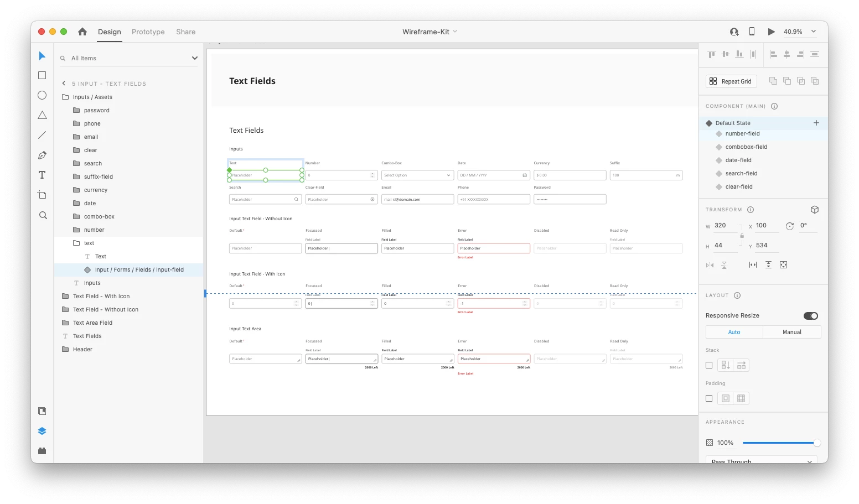This screenshot has width=859, height=504.
Task: Align selection to left edge
Action: click(773, 54)
